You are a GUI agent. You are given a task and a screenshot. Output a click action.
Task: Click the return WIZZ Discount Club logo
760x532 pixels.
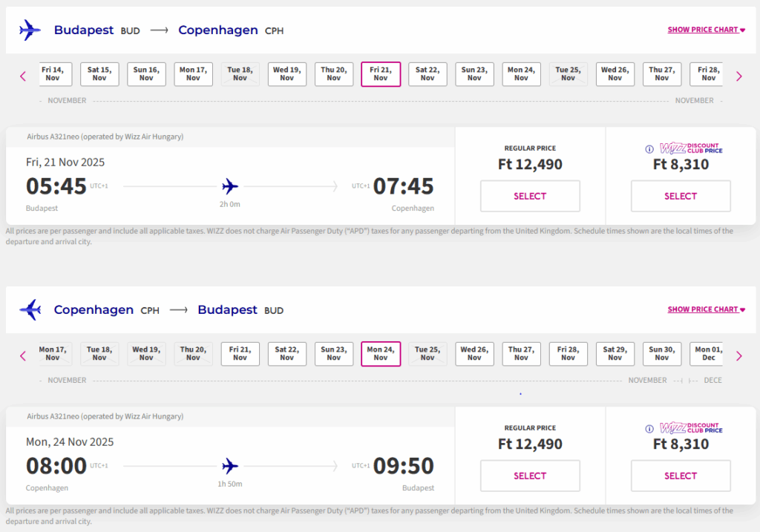690,428
